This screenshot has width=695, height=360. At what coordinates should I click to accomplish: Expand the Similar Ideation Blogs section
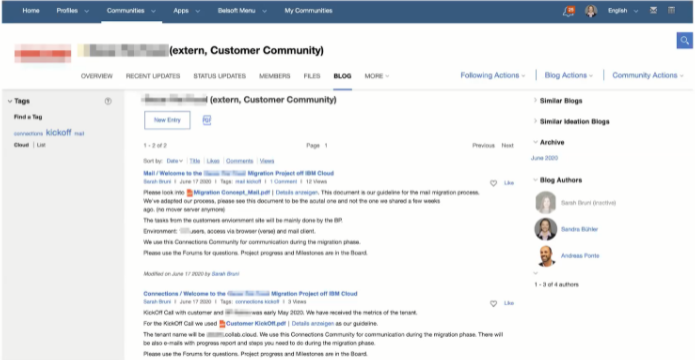point(535,121)
